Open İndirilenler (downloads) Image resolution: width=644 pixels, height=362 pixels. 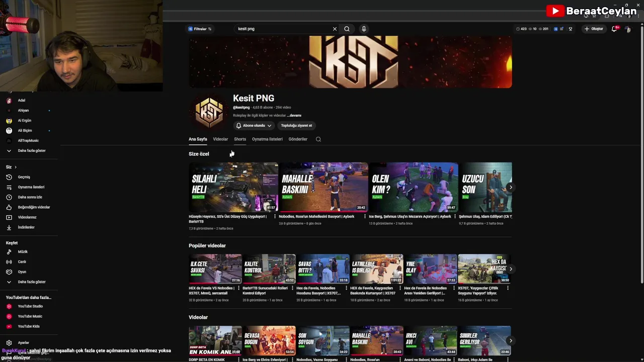(26, 227)
